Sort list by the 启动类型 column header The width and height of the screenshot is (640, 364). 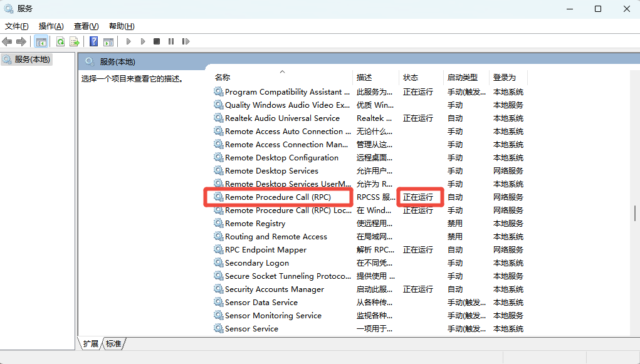[462, 78]
